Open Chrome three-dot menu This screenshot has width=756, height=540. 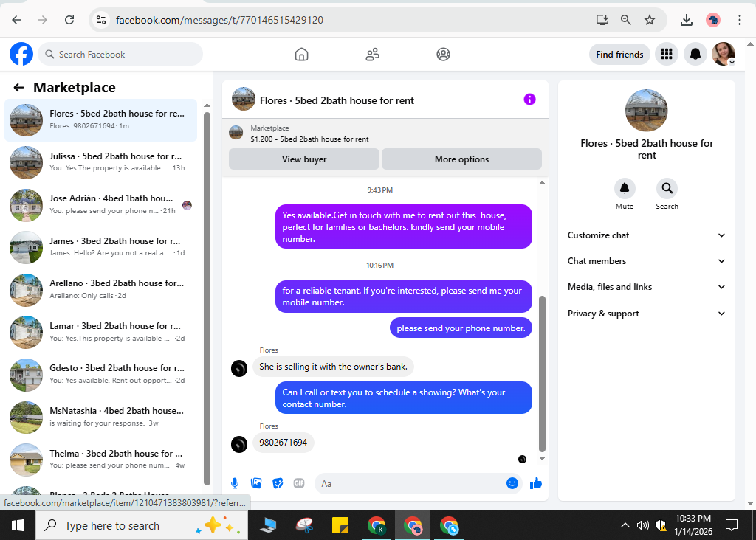[739, 20]
